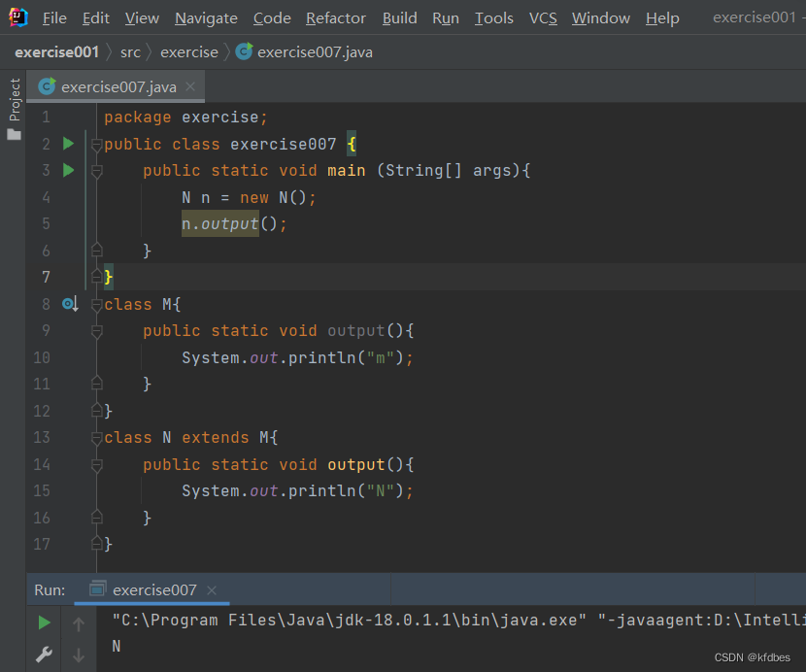This screenshot has width=806, height=672.
Task: Click the wrench icon in the Run panel
Action: (x=44, y=655)
